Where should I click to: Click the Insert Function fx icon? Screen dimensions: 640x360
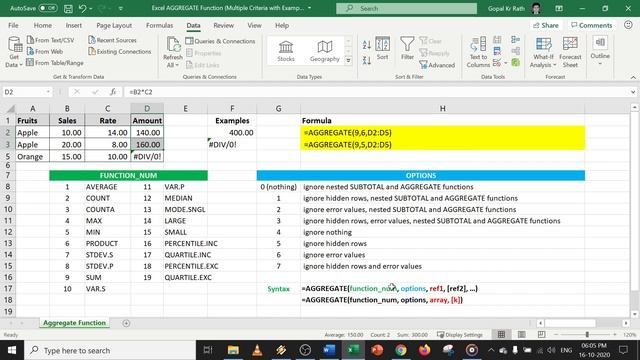coord(113,92)
